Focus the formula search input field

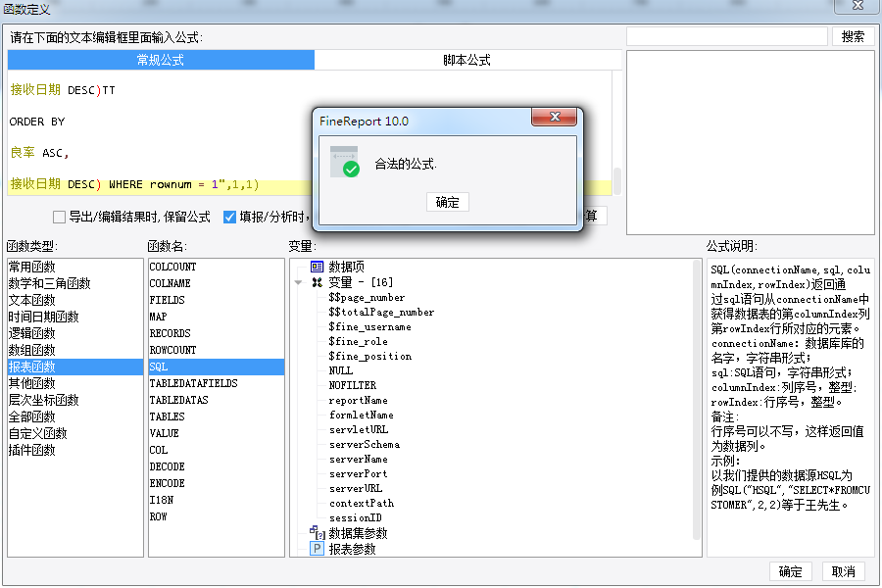click(727, 36)
